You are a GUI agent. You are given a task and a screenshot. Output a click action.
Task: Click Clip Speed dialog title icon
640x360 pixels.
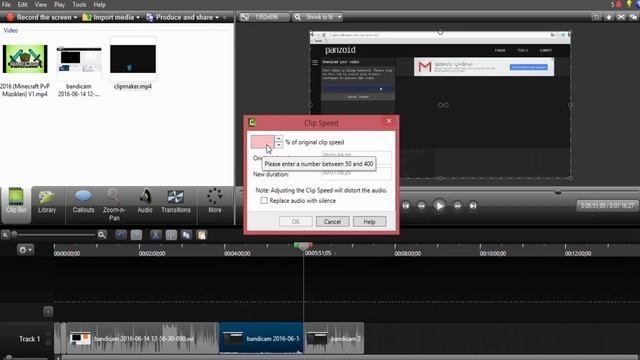[252, 122]
